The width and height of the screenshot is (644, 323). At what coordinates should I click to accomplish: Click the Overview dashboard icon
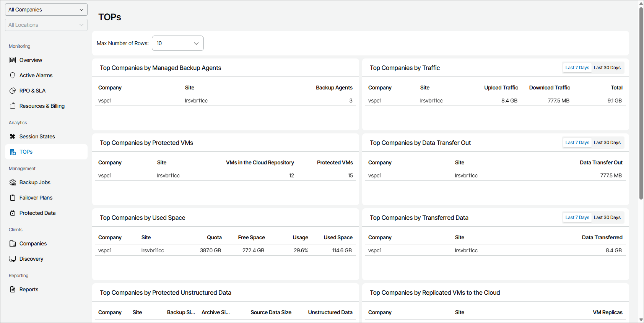tap(13, 60)
